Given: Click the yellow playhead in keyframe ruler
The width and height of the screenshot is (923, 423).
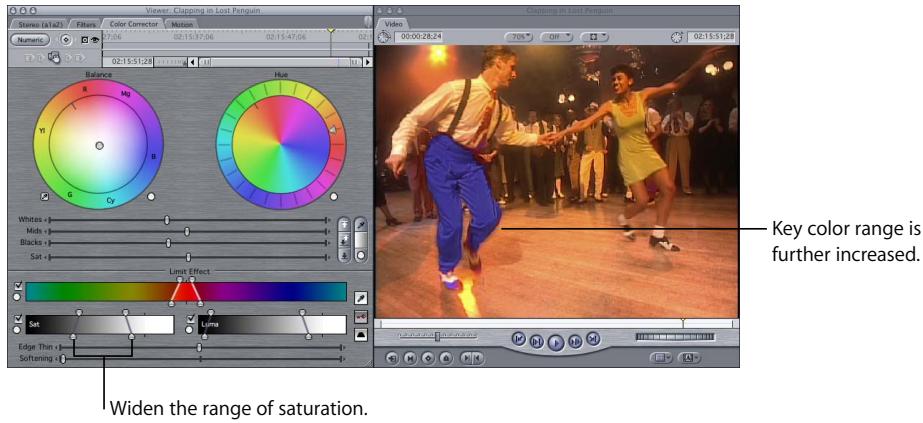Looking at the screenshot, I should point(331,29).
